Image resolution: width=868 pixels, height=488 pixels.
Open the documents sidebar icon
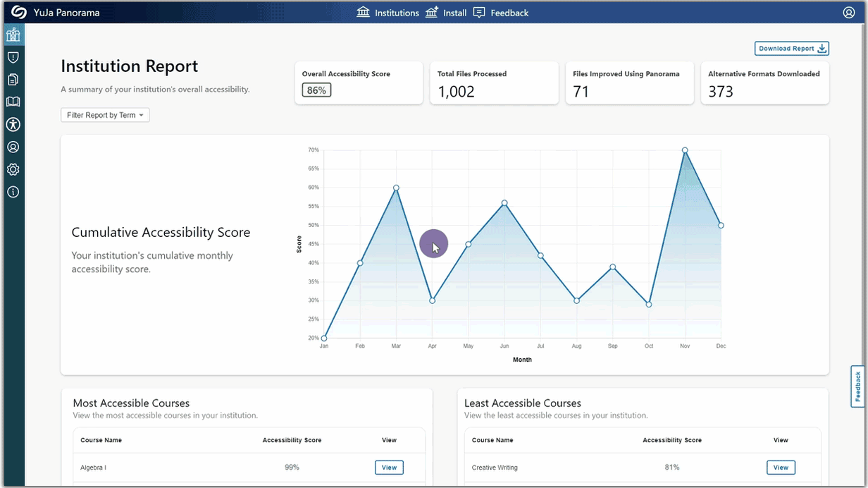coord(13,80)
